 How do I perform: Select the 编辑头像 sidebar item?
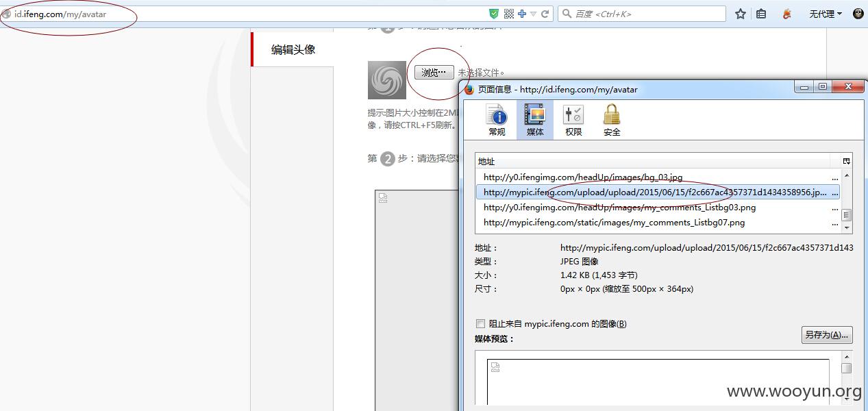pyautogui.click(x=293, y=49)
